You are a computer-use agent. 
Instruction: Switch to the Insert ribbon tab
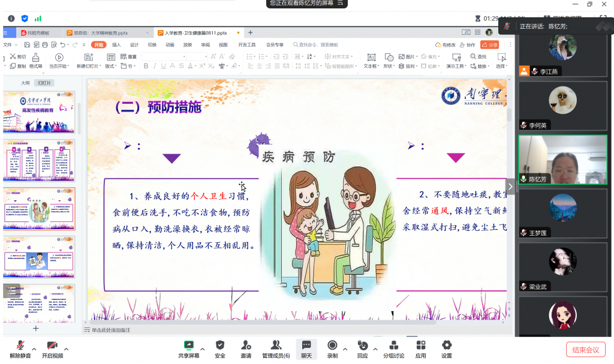tap(116, 44)
